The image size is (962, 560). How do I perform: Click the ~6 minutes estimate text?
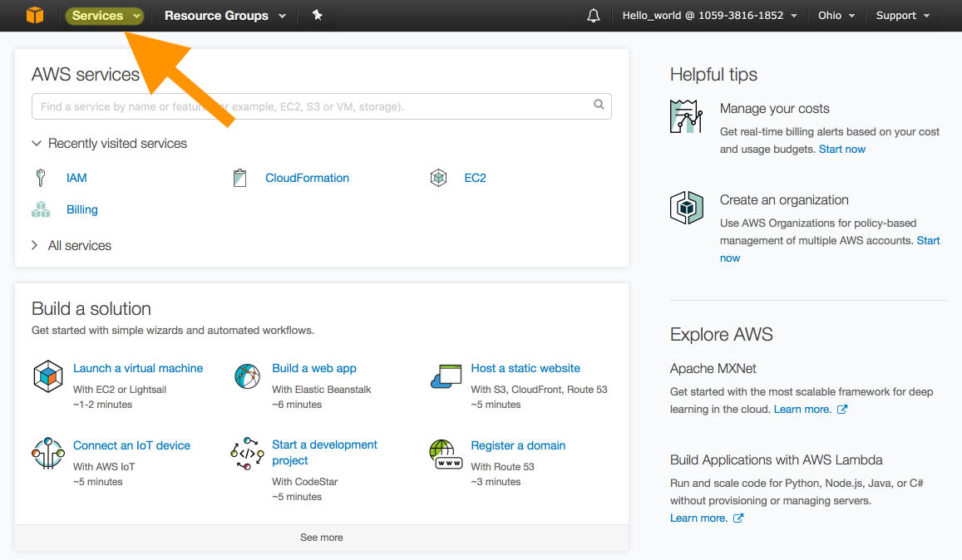point(297,405)
